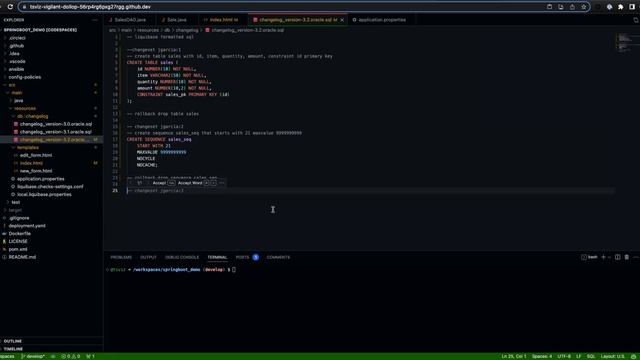Screen dimensions: 640x360
Task: Close the changelog_version-3.2.oracle.sql tab
Action: coord(342,20)
